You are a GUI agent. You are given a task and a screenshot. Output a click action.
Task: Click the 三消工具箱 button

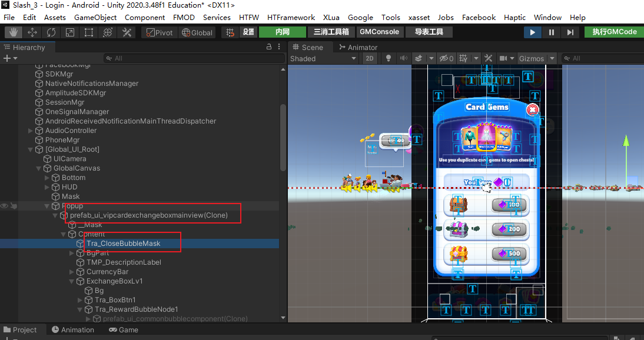(x=331, y=32)
